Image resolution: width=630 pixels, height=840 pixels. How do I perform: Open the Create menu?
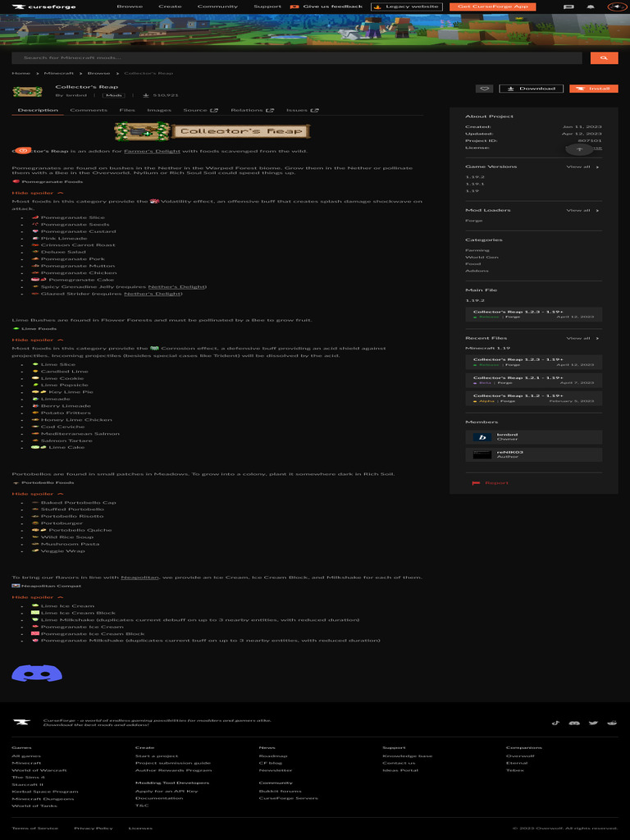coord(170,7)
